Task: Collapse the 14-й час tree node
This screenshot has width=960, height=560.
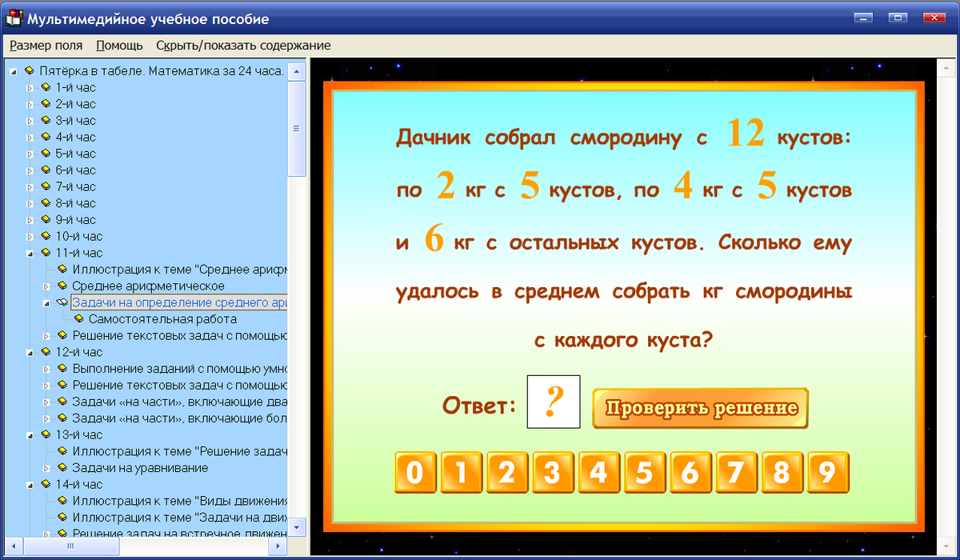Action: (30, 484)
